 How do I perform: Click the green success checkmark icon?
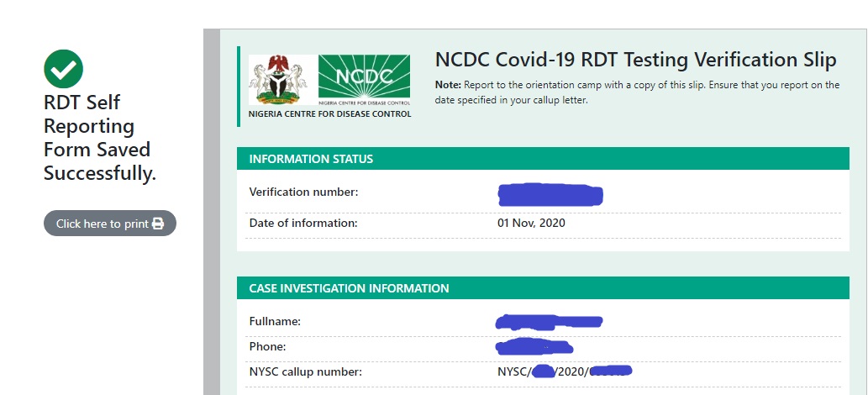(x=63, y=69)
